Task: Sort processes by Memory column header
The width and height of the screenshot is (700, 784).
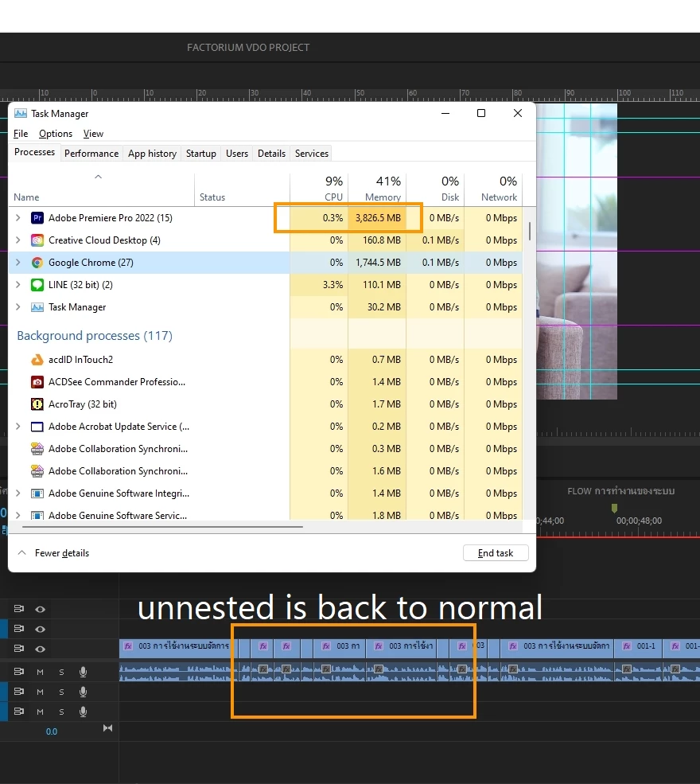Action: coord(377,189)
